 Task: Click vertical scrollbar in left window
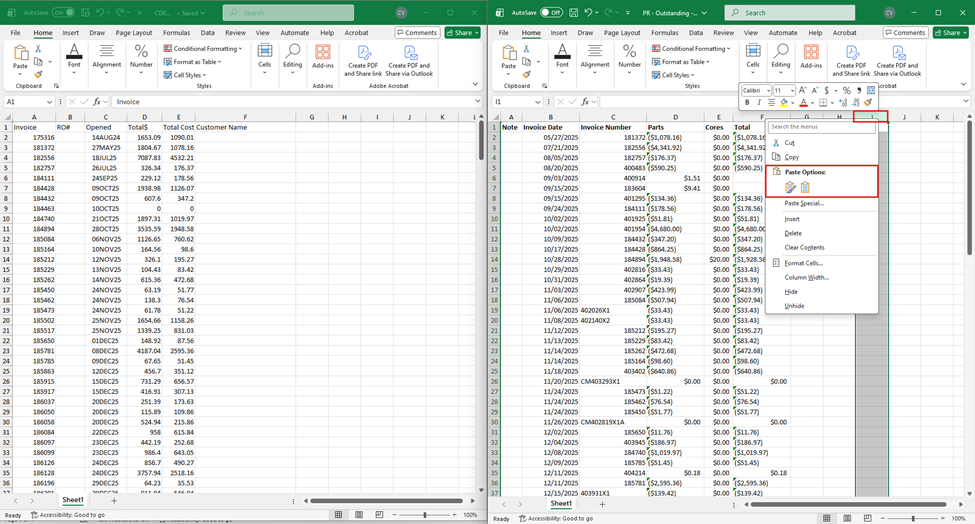481,140
